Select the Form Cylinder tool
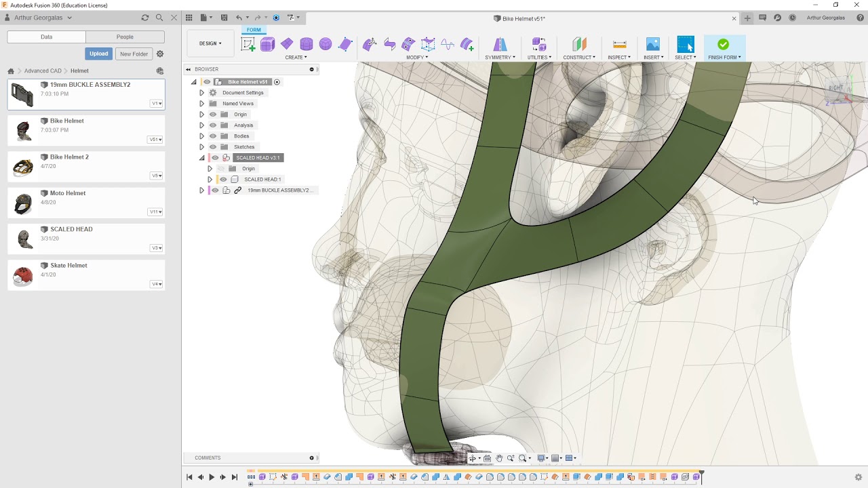Image resolution: width=868 pixels, height=488 pixels. (x=307, y=45)
